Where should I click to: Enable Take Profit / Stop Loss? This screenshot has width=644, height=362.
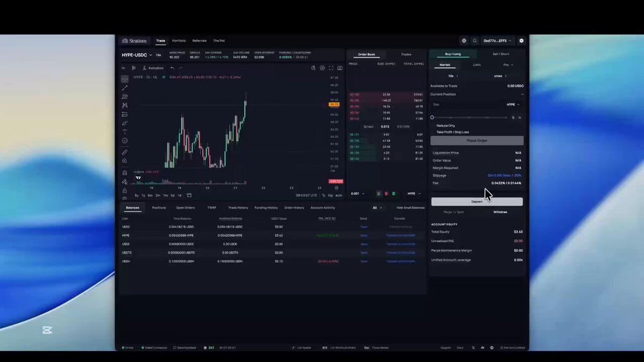click(453, 132)
